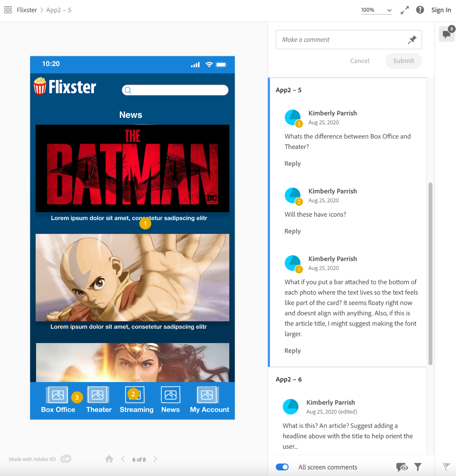Image resolution: width=456 pixels, height=476 pixels.
Task: Click the Sign In link
Action: point(441,10)
